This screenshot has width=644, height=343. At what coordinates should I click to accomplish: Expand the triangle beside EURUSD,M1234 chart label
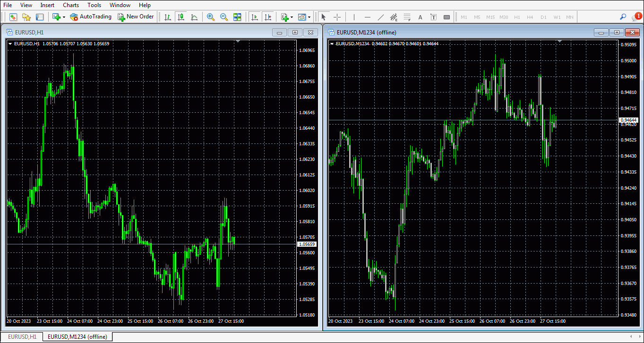(x=332, y=44)
